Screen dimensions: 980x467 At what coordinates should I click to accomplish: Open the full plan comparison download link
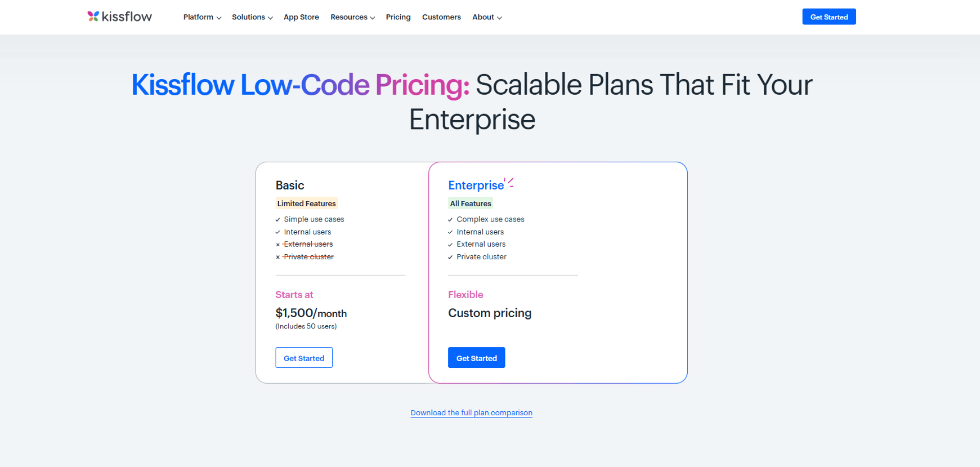pos(471,413)
